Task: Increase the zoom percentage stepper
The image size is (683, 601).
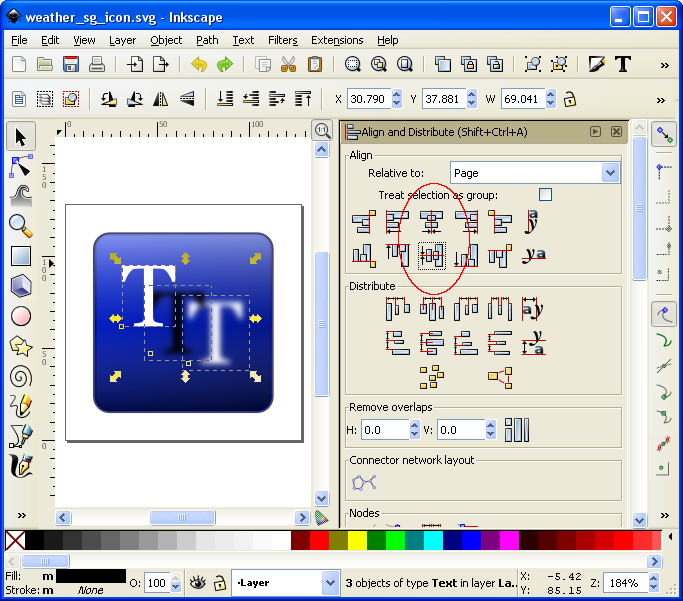Action: (653, 578)
